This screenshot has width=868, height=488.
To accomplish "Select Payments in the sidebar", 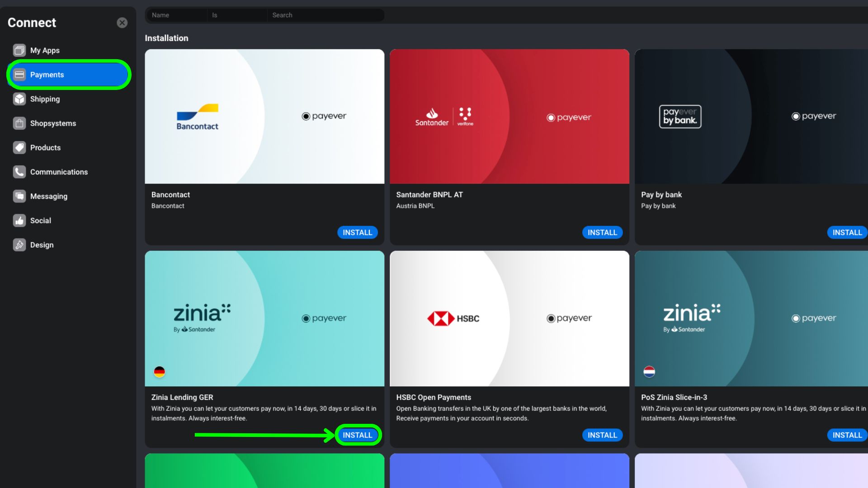I will pyautogui.click(x=69, y=75).
